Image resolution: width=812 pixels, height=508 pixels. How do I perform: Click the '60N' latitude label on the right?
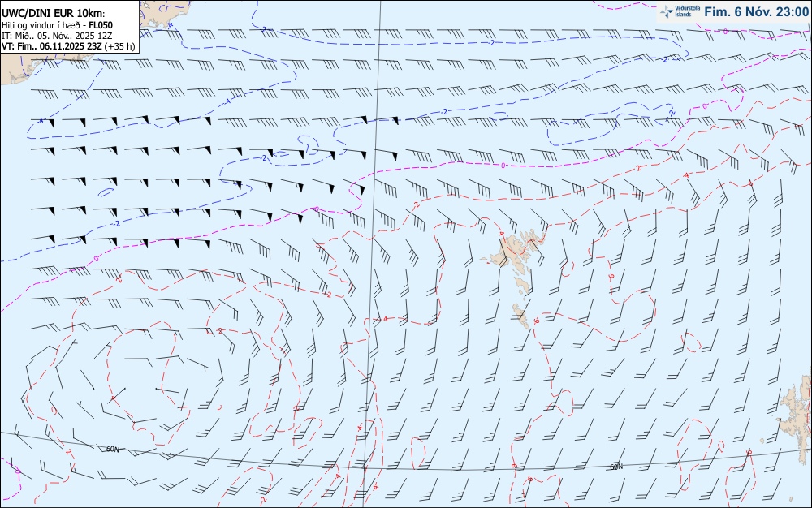coord(616,467)
